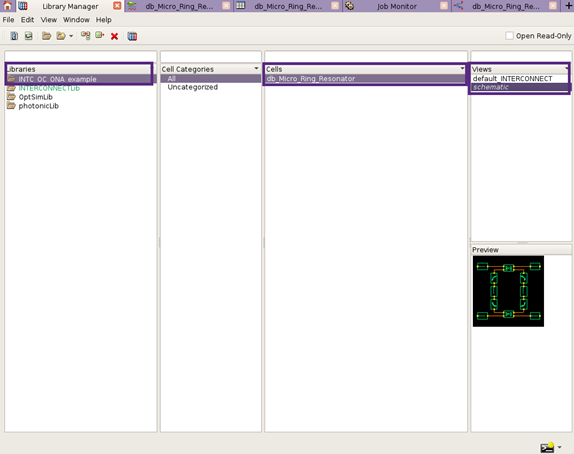The image size is (574, 454).
Task: Open the Window menu
Action: [76, 20]
